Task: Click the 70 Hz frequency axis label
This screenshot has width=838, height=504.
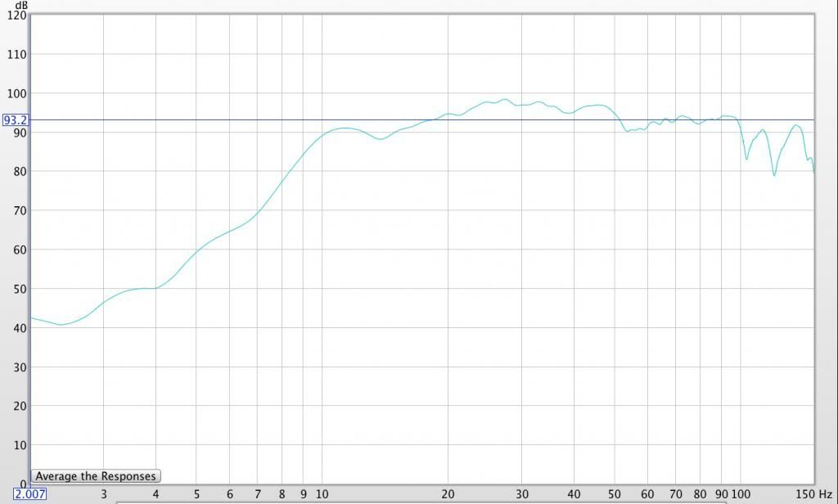Action: [x=676, y=494]
